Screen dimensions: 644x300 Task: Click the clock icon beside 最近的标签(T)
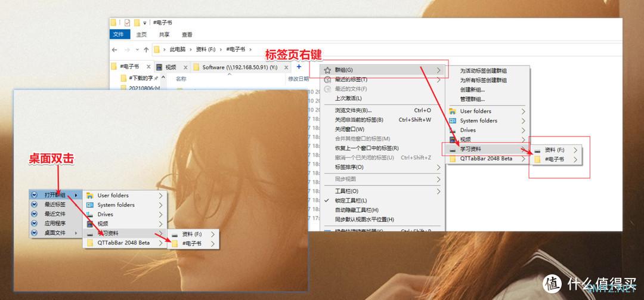pos(327,80)
